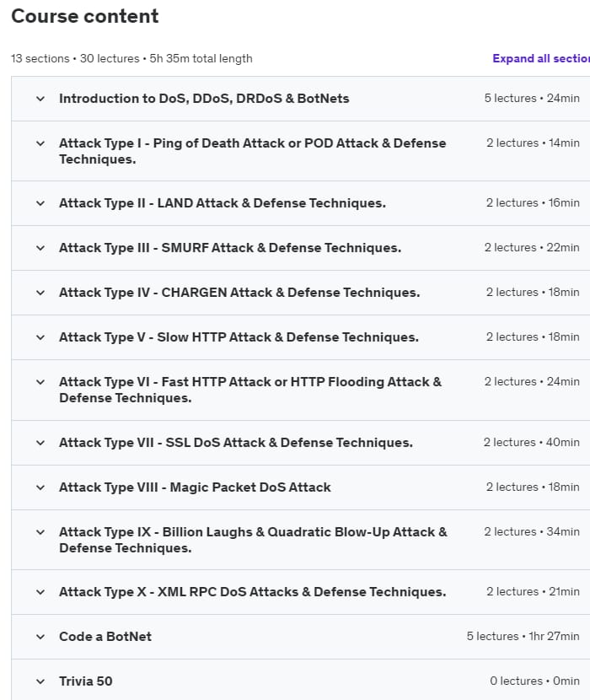590x700 pixels.
Task: Expand chevron for Attack Type IX Billion Laughs
Action: pyautogui.click(x=40, y=532)
